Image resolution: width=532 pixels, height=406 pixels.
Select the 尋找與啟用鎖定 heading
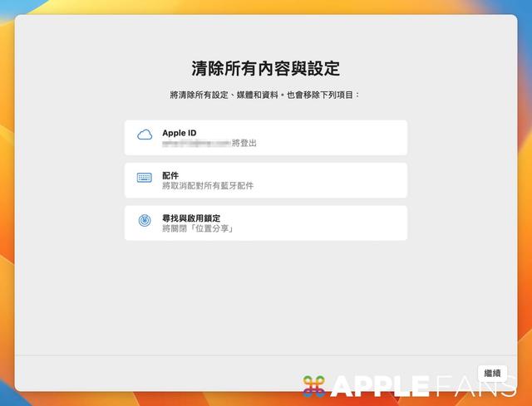191,218
